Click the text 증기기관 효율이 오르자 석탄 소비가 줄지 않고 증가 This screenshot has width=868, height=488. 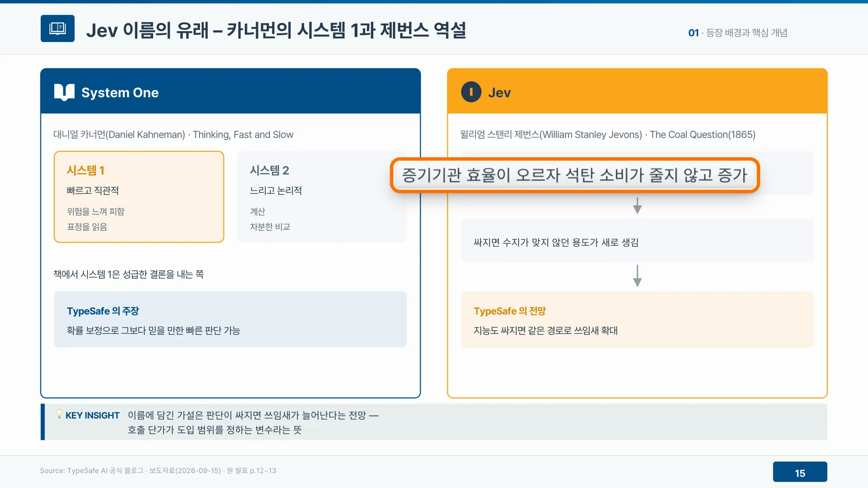click(575, 175)
